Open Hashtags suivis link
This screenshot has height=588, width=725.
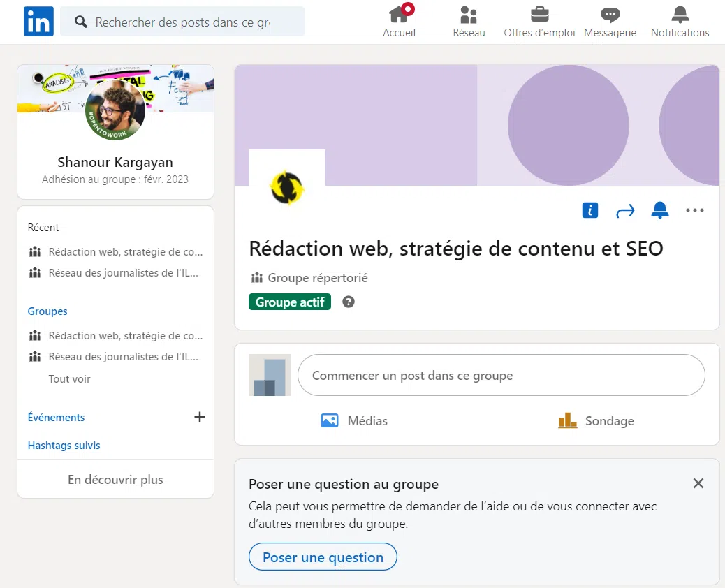click(64, 445)
